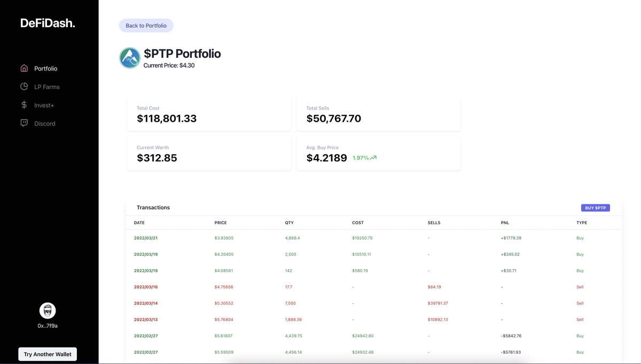Click the PTP token logo

[x=130, y=58]
